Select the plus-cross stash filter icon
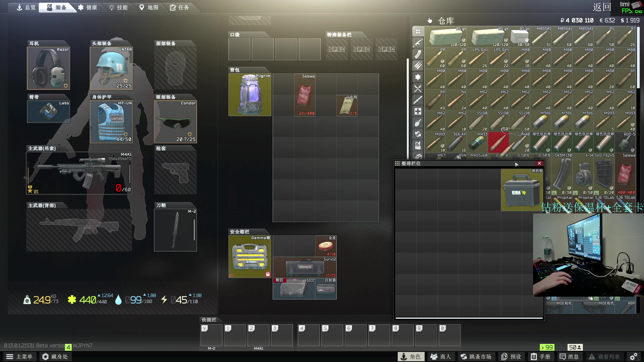644x362 pixels. click(x=418, y=111)
